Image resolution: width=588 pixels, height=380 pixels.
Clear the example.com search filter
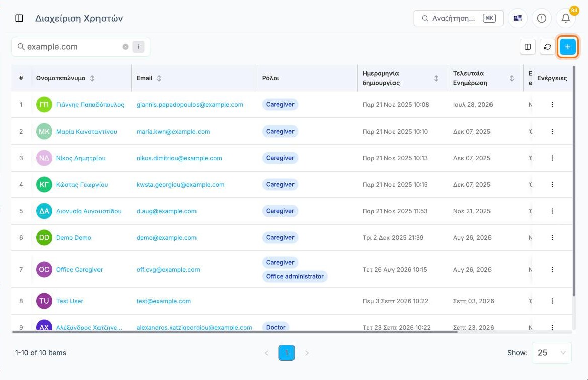click(125, 47)
